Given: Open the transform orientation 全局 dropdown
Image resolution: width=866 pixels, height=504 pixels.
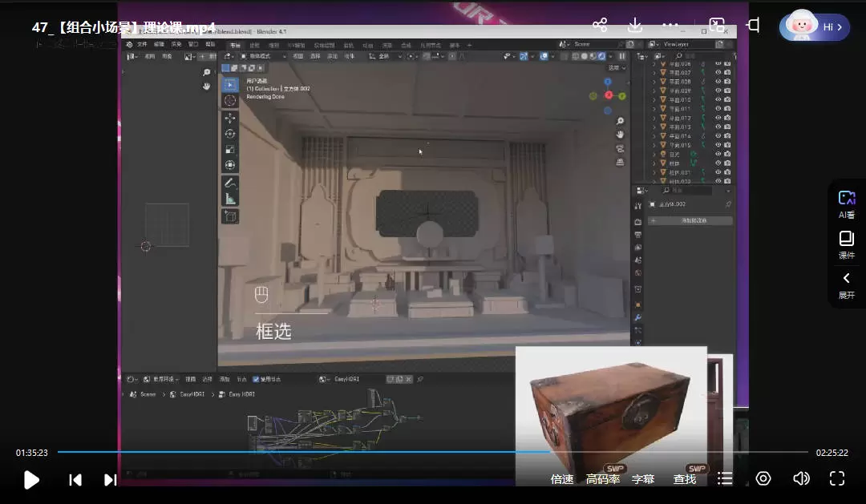Looking at the screenshot, I should pyautogui.click(x=385, y=56).
